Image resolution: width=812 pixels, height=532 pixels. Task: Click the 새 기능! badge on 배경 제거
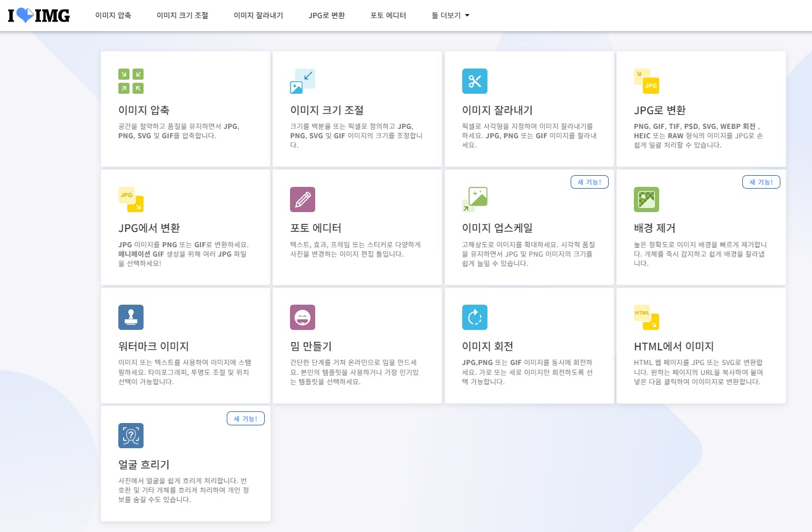tap(761, 182)
